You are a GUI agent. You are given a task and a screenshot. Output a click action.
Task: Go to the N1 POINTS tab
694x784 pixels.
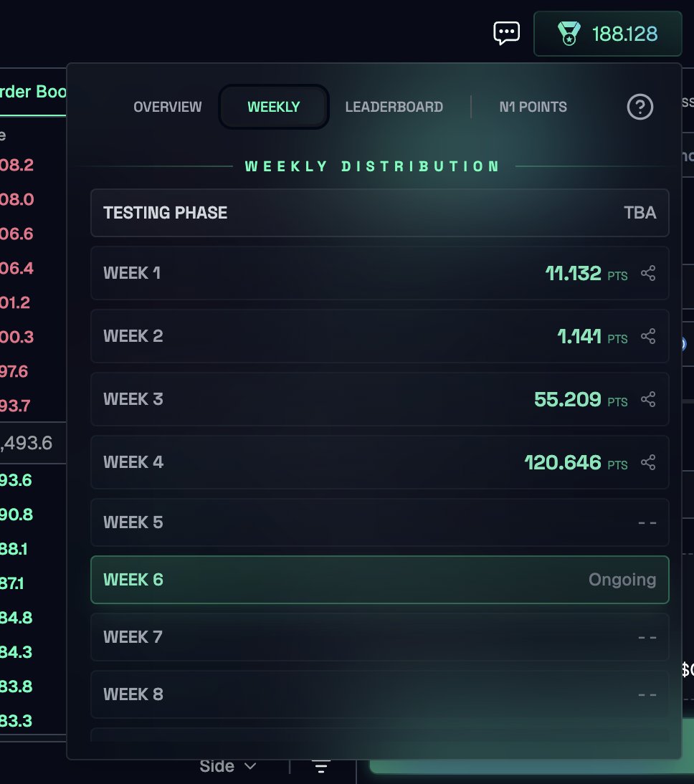533,107
